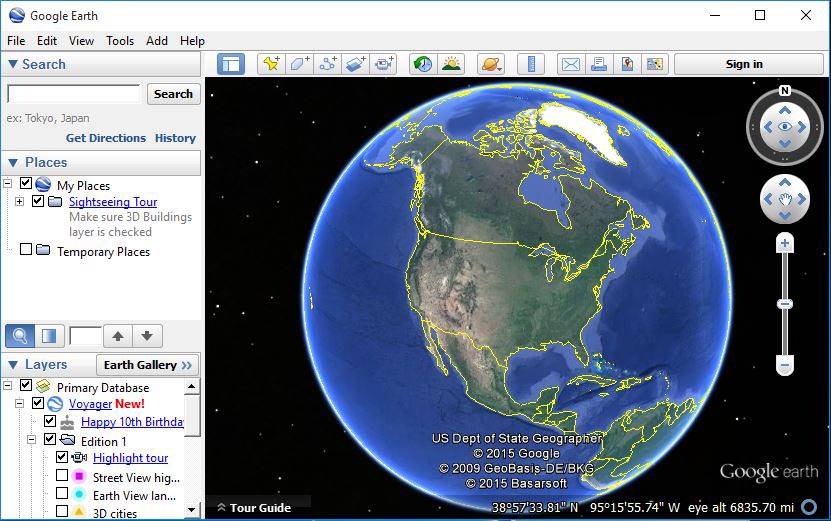Add a polygon from the toolbar
Screen dimensions: 831x521
click(300, 64)
